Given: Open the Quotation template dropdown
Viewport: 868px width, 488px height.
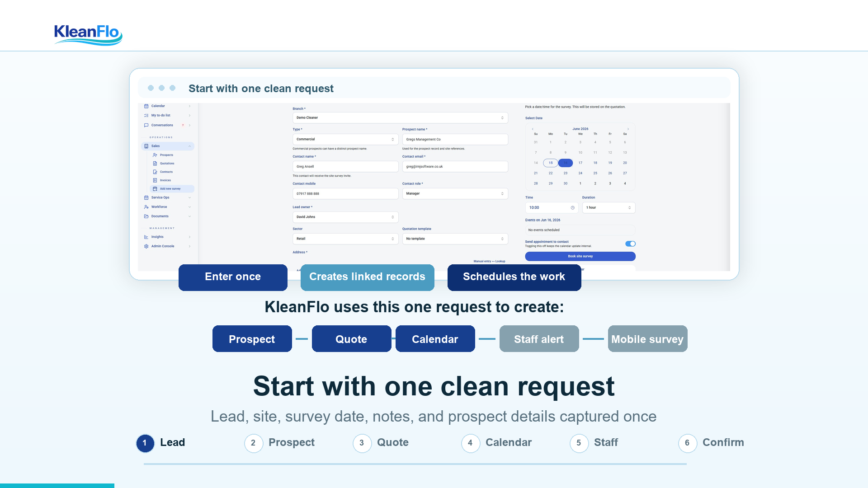Looking at the screenshot, I should tap(455, 239).
